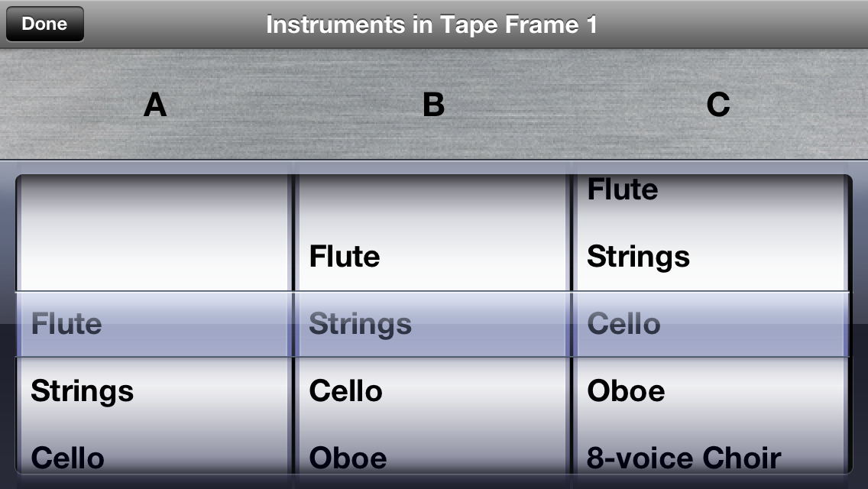Tap empty row above Flute in column B
Image resolution: width=868 pixels, height=489 pixels.
click(x=433, y=202)
